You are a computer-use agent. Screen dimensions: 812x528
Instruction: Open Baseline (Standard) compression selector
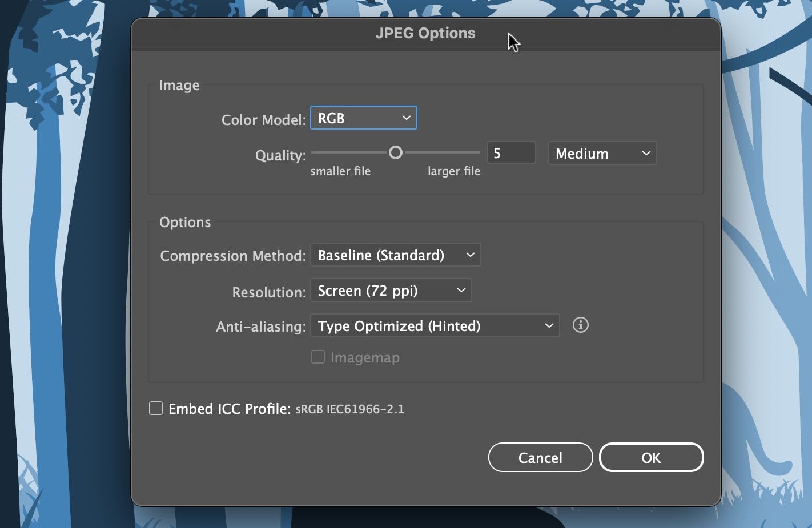(x=395, y=255)
